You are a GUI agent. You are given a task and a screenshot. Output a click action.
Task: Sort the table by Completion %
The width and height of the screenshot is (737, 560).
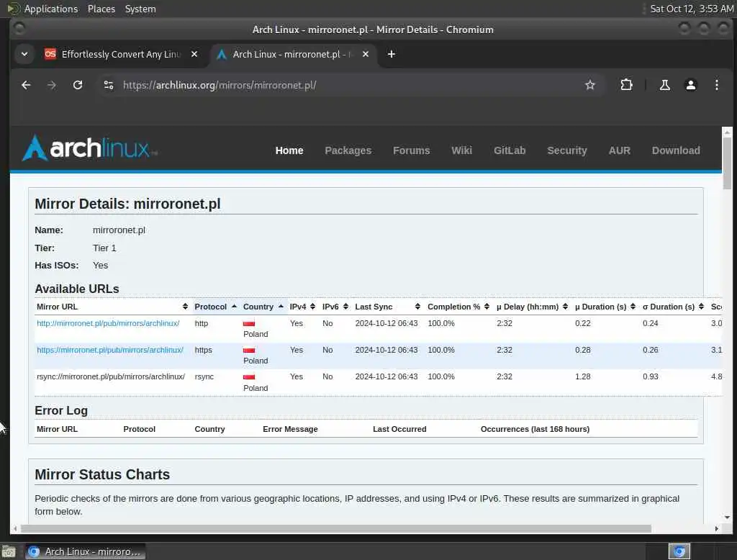pos(458,307)
